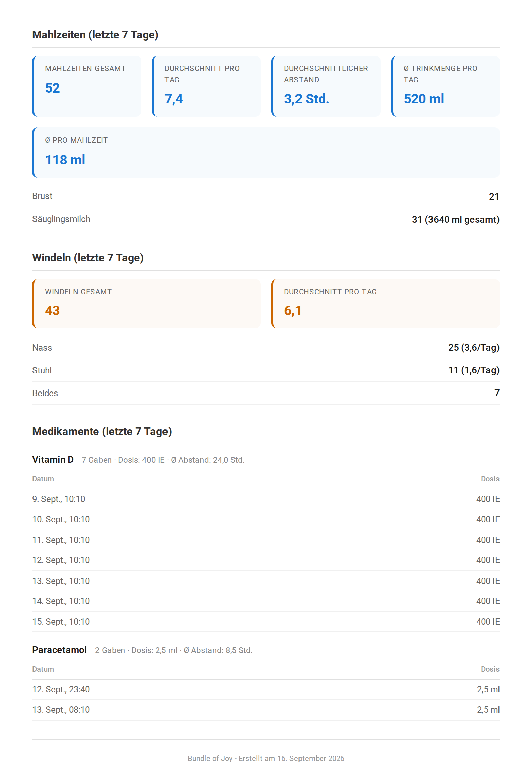Click the '13. Sept., 10:10' row
Screen dimensions: 532x783
[266, 581]
